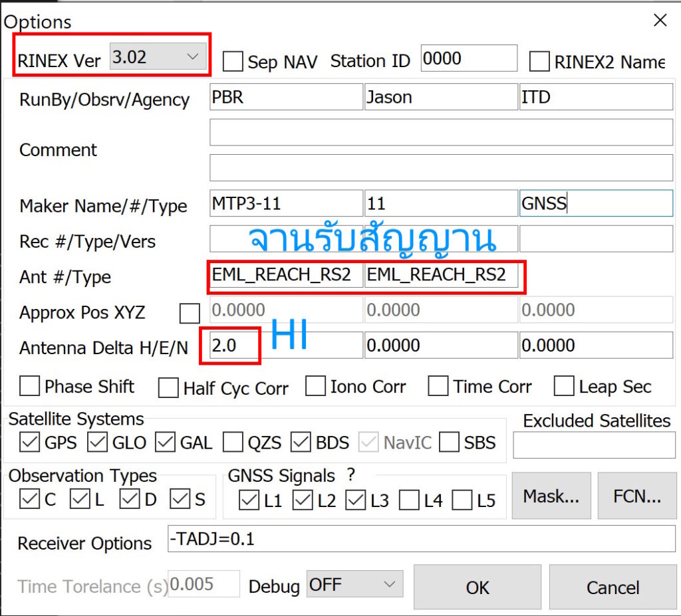Click the Station ID input field
The image size is (681, 616).
click(x=468, y=58)
